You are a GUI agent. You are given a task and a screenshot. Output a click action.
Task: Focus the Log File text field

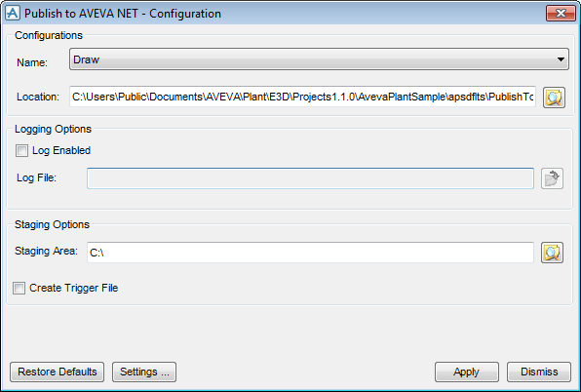(310, 178)
